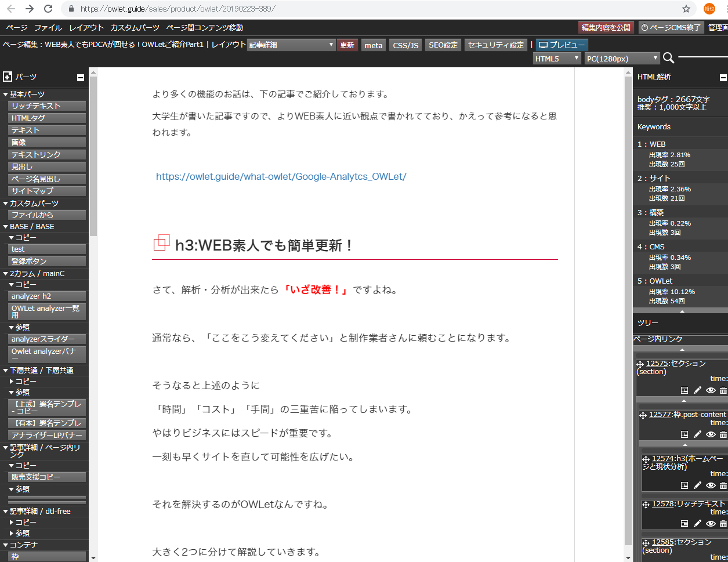This screenshot has height=562, width=728.
Task: Open the meta settings button
Action: (374, 45)
